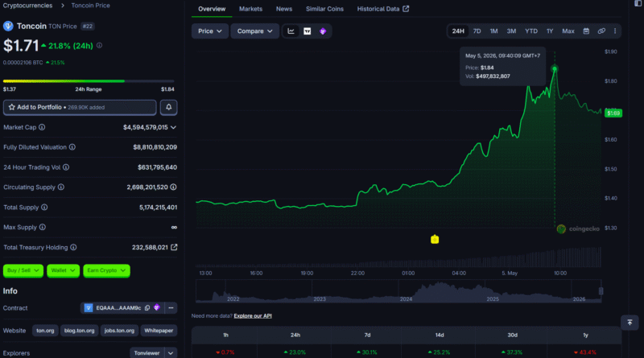Open Historical Data external link icon
Viewport: 644px width, 358px height.
point(406,9)
